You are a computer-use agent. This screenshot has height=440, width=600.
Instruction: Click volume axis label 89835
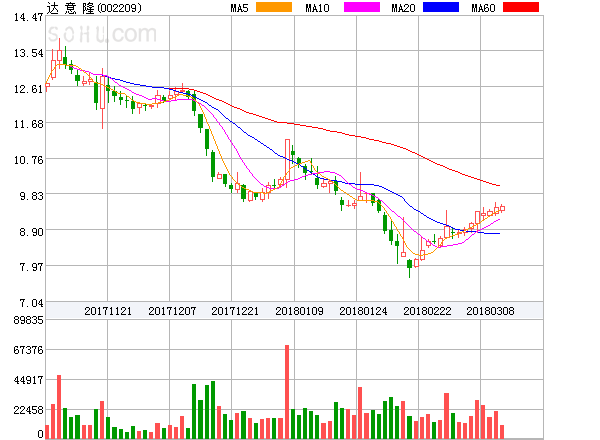click(28, 320)
